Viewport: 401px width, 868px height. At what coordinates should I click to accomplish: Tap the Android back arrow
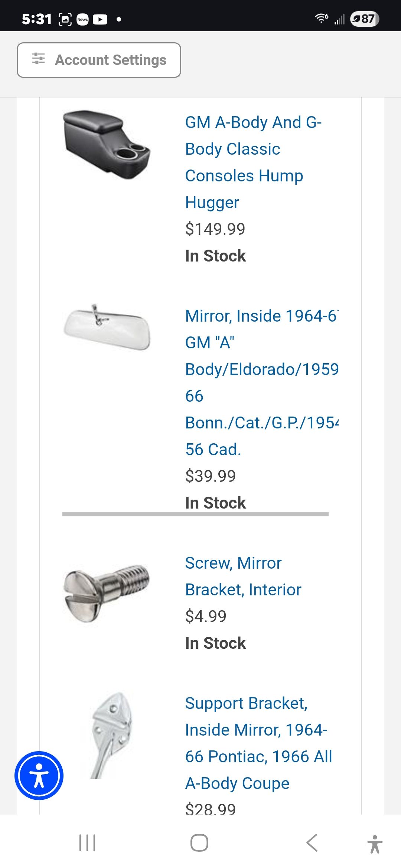[x=312, y=843]
